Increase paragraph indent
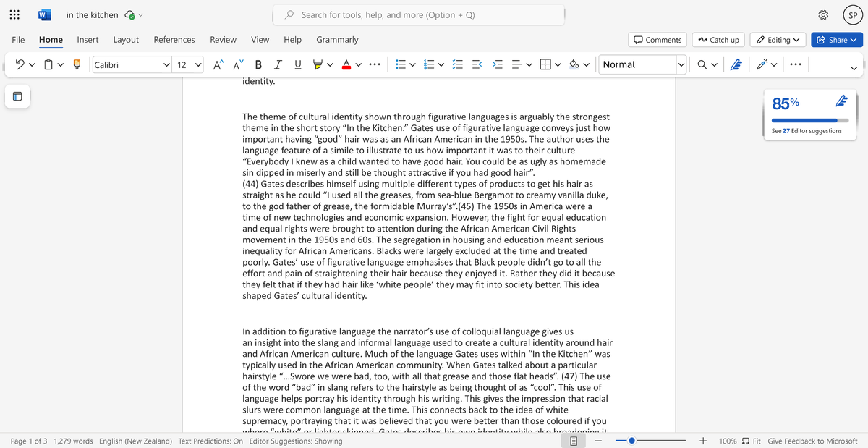 [497, 64]
